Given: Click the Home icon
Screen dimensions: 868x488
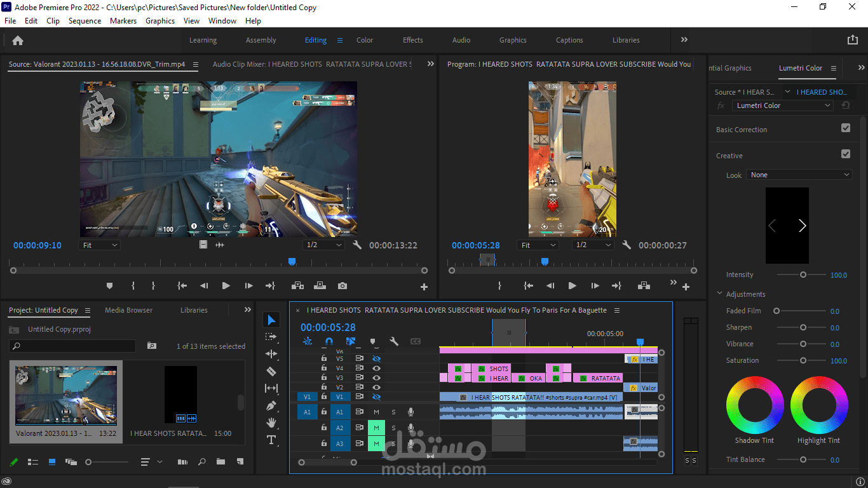Looking at the screenshot, I should [18, 40].
